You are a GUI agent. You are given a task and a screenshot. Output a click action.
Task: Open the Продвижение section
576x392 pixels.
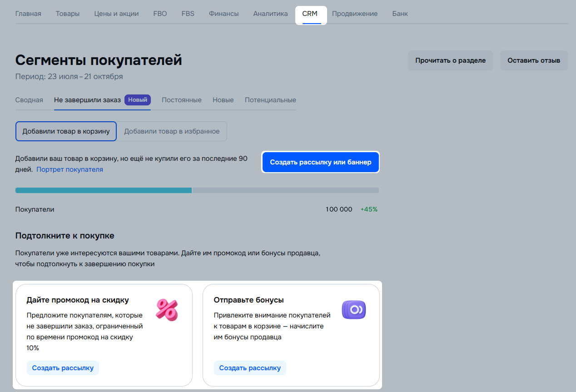click(x=354, y=14)
